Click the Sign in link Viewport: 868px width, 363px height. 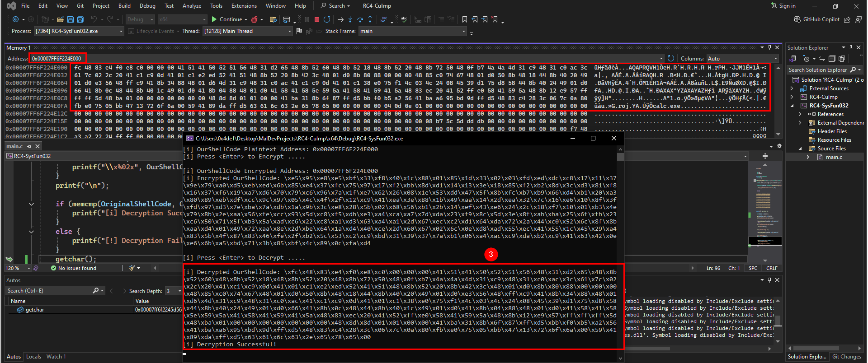coord(783,6)
